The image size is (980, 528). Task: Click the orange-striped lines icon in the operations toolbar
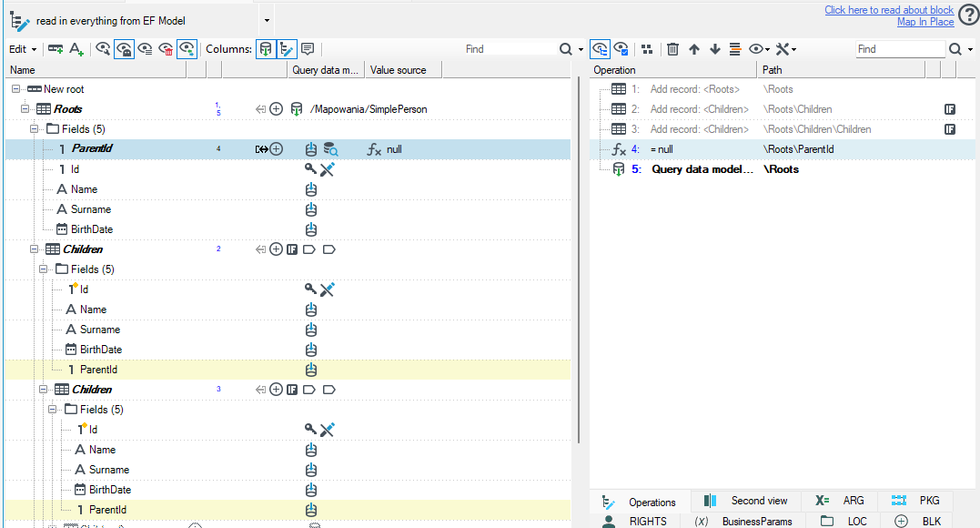tap(735, 49)
